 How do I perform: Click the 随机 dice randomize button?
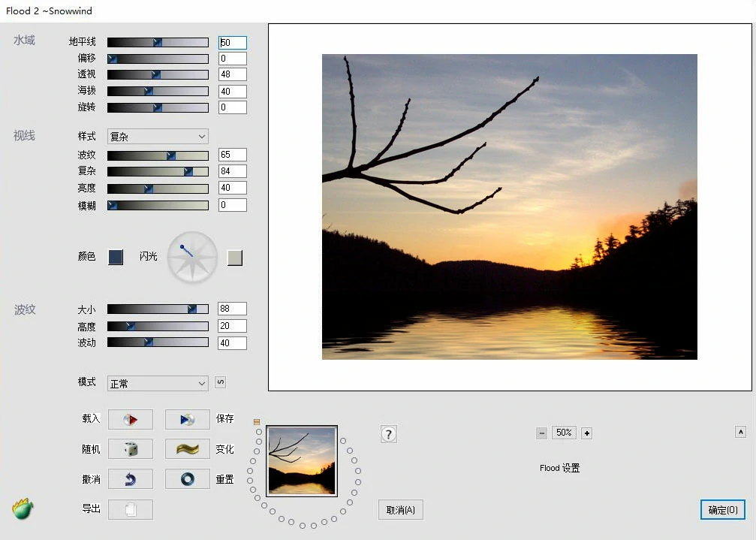130,449
